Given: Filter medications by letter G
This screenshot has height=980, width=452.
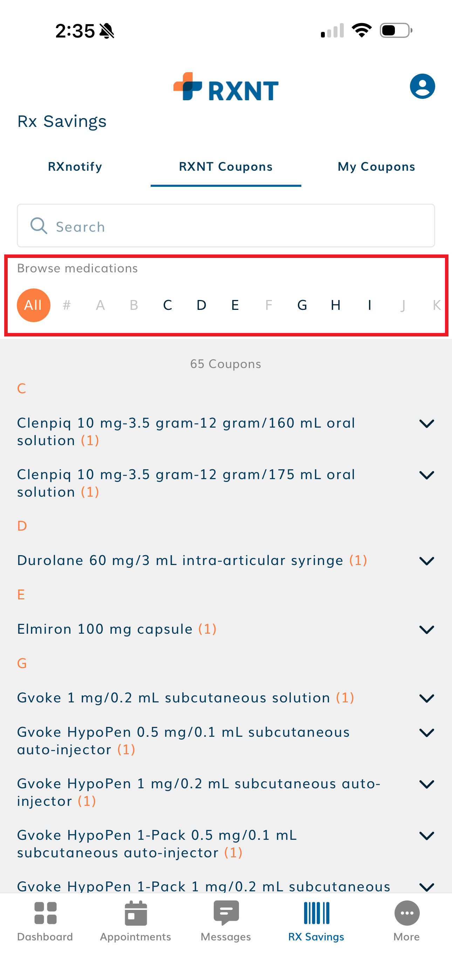Looking at the screenshot, I should click(x=302, y=305).
